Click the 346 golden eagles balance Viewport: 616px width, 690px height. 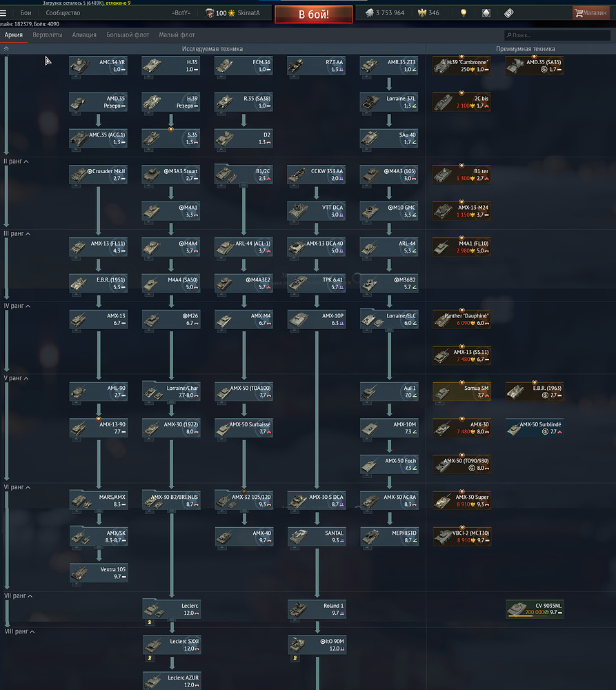[428, 12]
